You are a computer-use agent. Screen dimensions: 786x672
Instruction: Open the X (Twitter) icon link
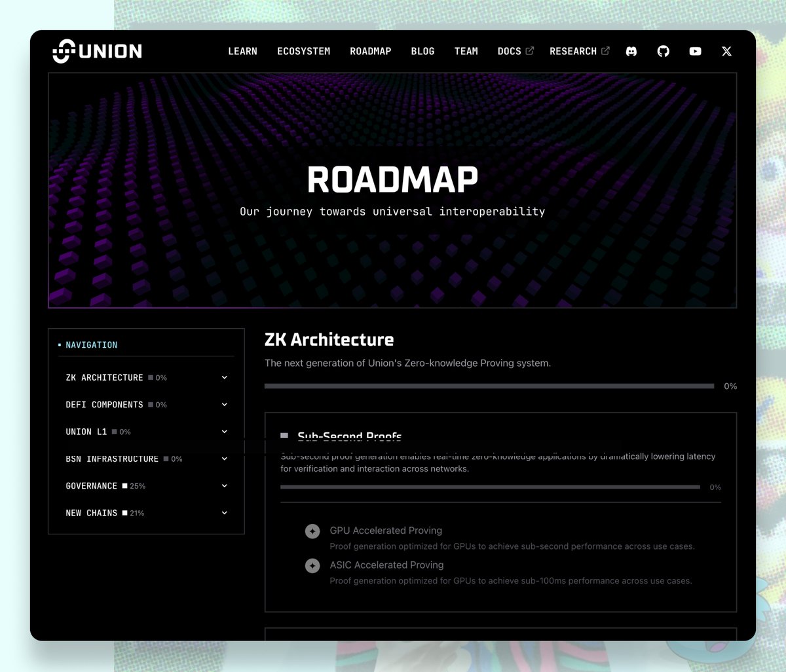point(726,51)
